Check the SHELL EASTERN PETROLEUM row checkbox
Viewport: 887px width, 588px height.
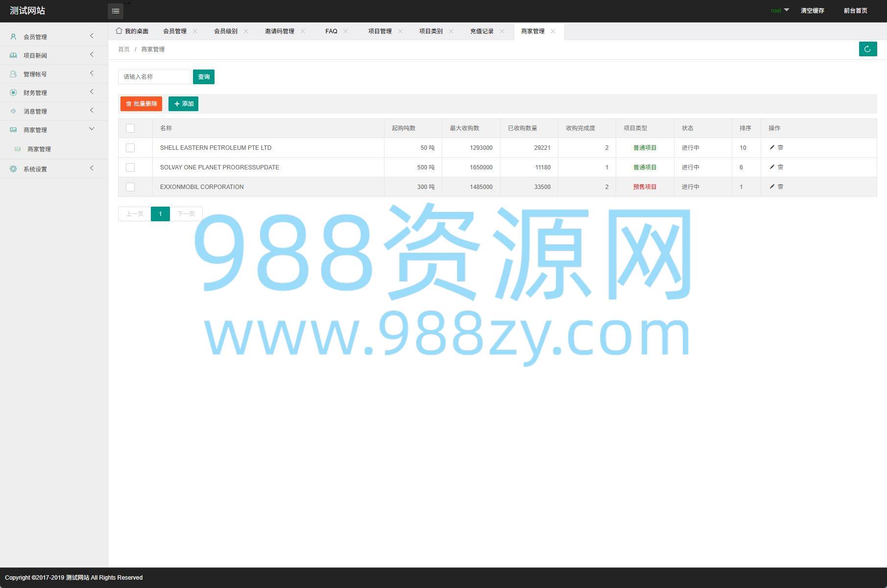(130, 148)
